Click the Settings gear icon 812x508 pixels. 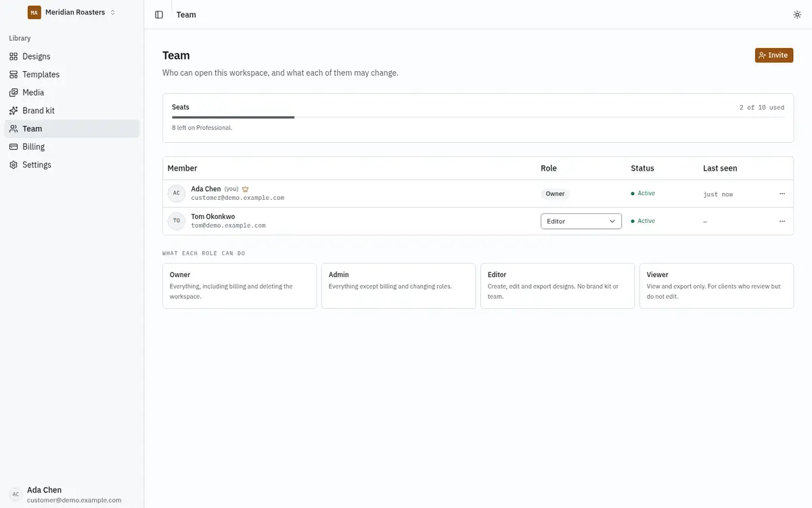[x=14, y=165]
